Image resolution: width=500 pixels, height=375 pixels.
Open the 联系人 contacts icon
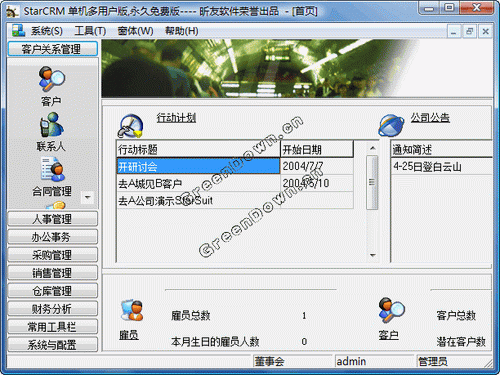[51, 124]
